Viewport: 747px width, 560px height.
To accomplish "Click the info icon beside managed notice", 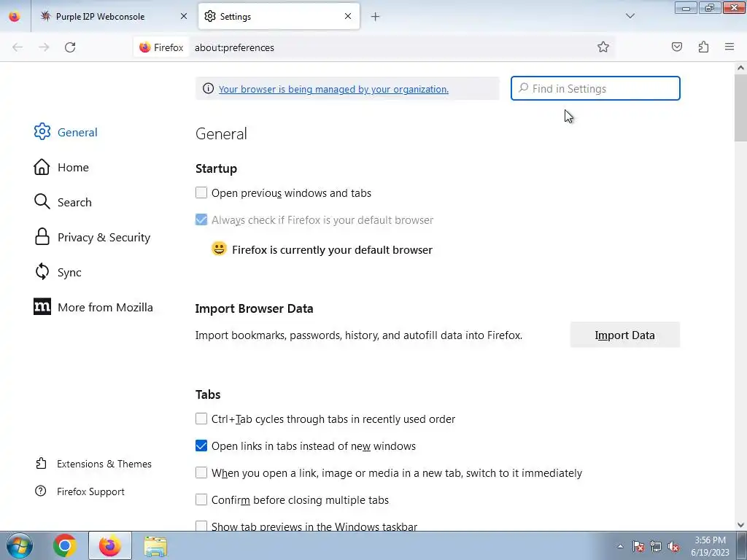I will (208, 88).
